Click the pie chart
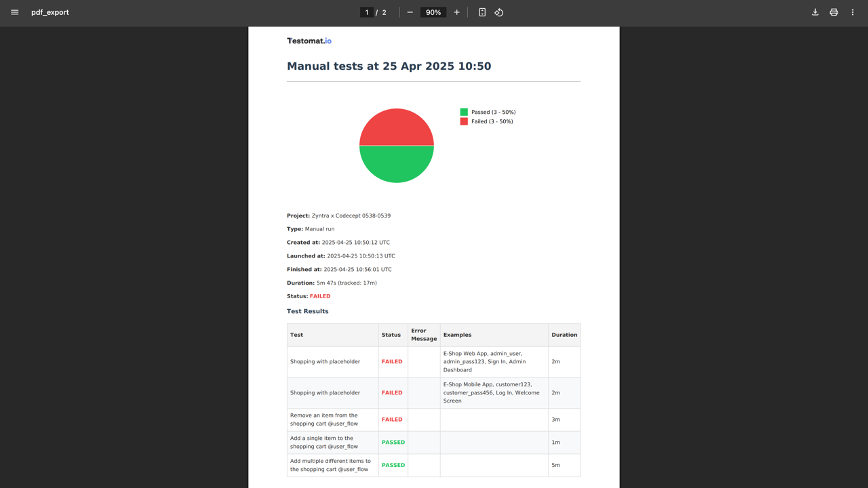The height and width of the screenshot is (488, 868). 396,145
